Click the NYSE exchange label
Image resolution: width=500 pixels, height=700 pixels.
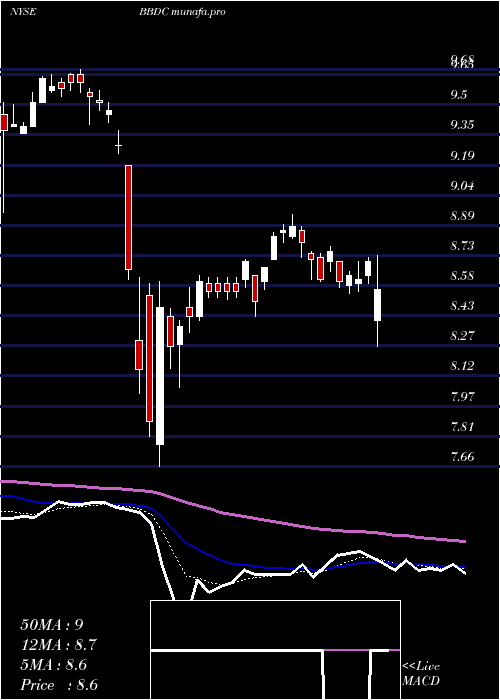[22, 12]
